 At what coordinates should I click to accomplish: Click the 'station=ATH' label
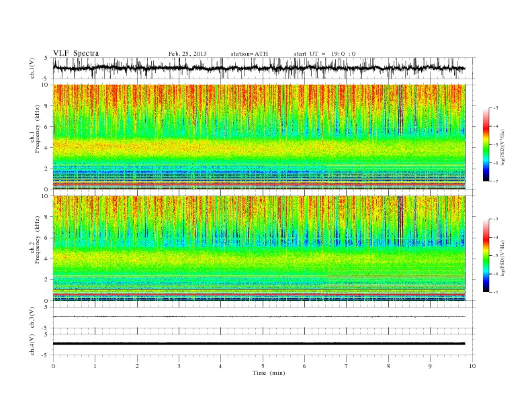pyautogui.click(x=249, y=54)
